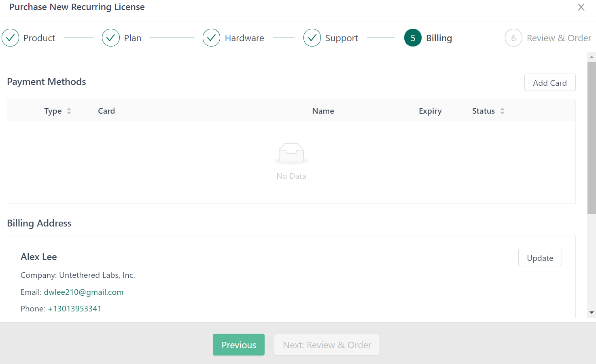The image size is (596, 364).
Task: Go to the Hardware step label
Action: (244, 38)
